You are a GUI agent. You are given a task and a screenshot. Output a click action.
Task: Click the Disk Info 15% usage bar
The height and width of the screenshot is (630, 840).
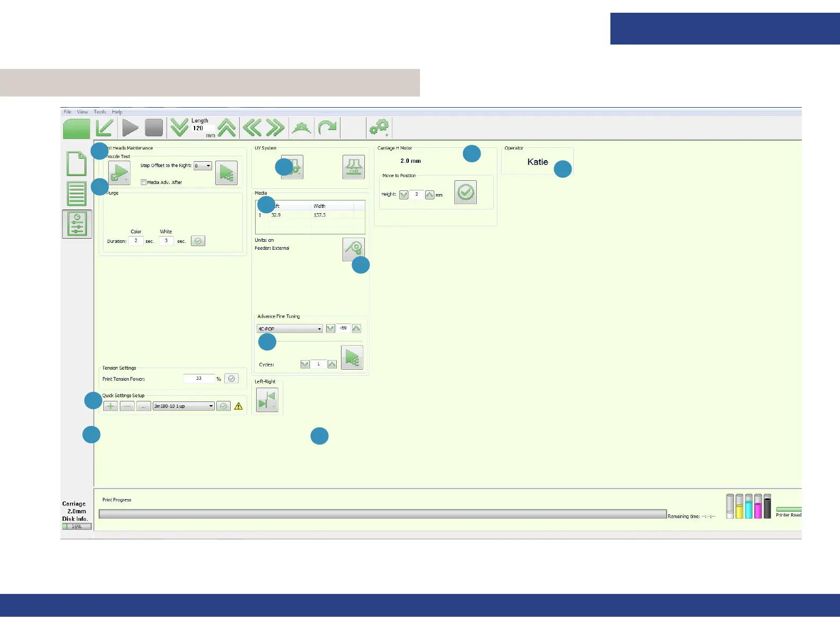point(77,527)
